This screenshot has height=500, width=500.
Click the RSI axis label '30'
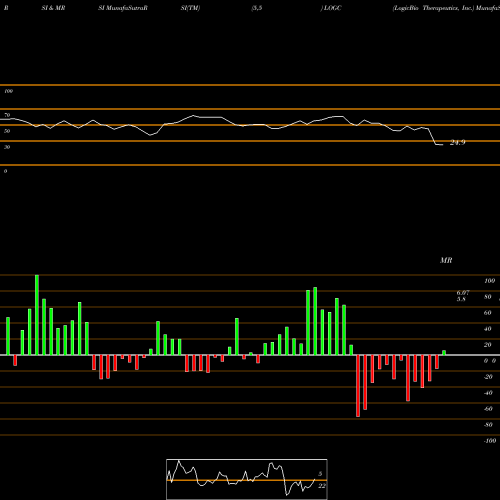coord(7,147)
